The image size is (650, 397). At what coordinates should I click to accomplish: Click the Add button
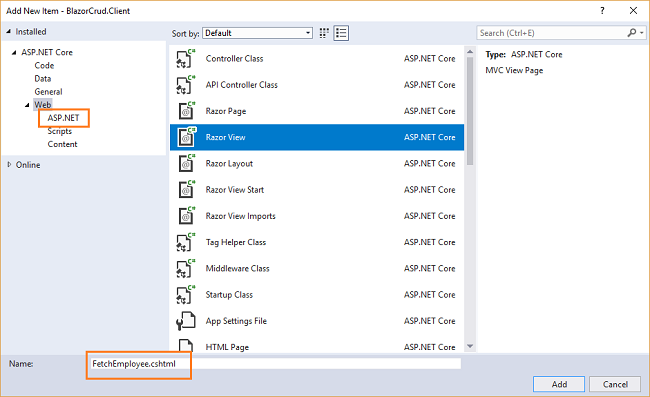559,384
